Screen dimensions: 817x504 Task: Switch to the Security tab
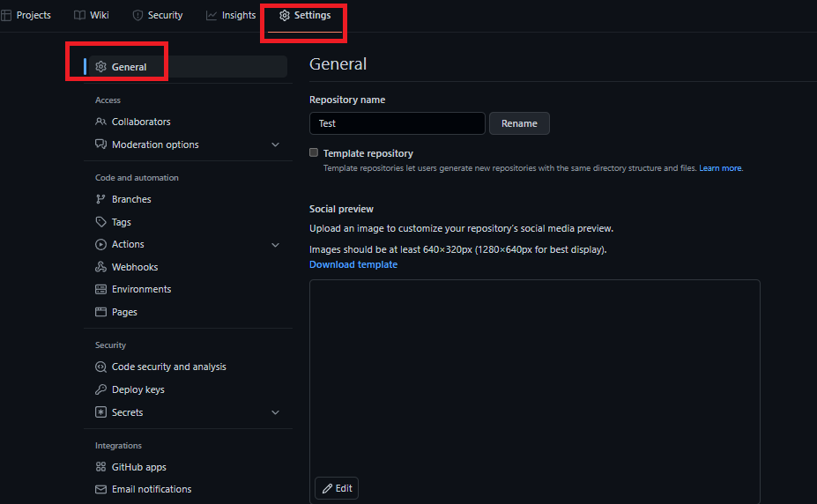(158, 16)
